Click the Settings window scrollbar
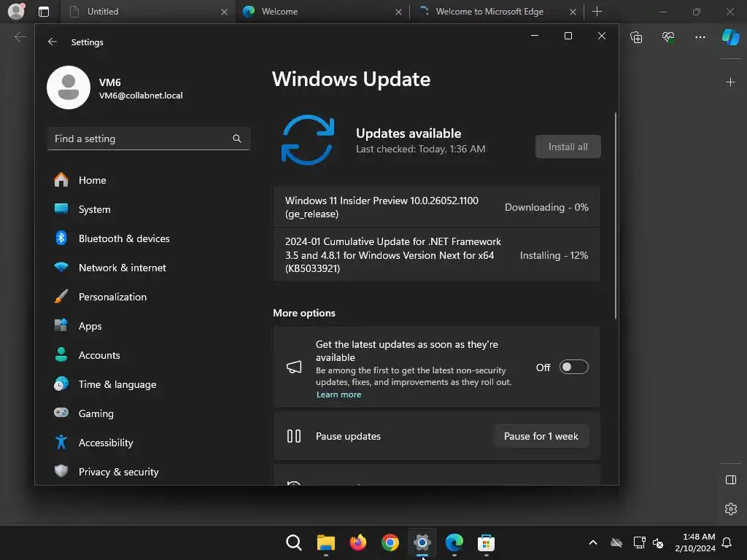Viewport: 747px width, 560px height. point(616,216)
